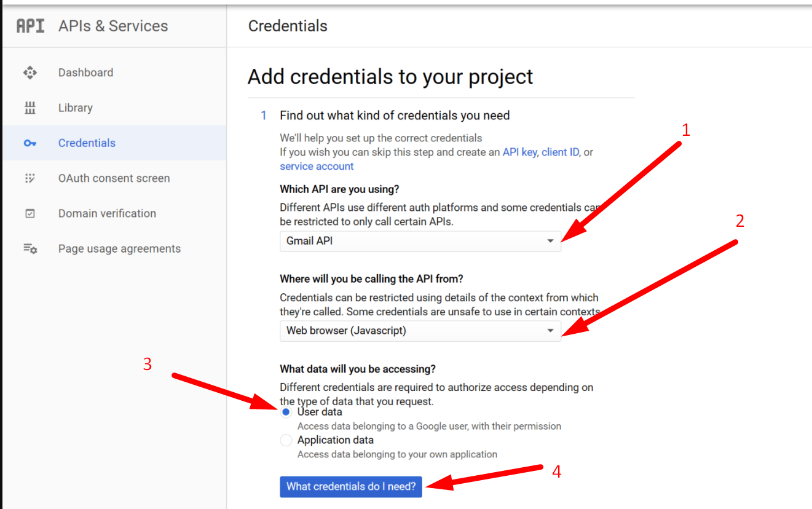Viewport: 812px width, 509px height.
Task: Go to OAuth consent screen page
Action: point(114,178)
